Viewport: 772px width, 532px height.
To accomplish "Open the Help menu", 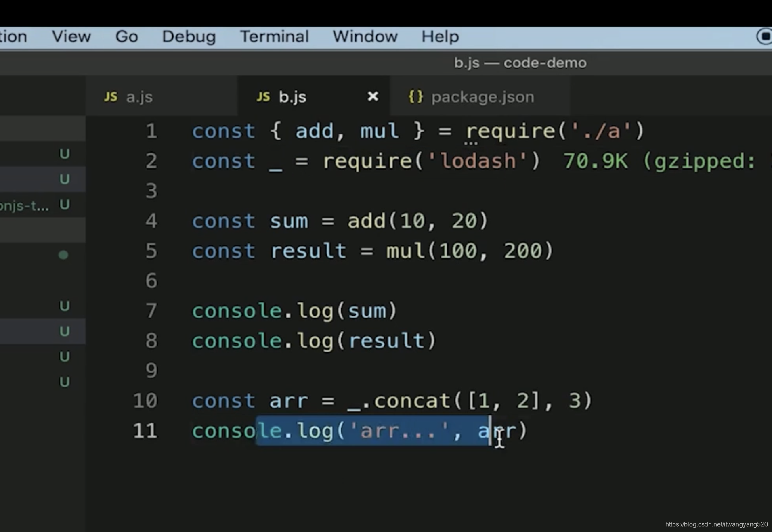I will (x=440, y=37).
